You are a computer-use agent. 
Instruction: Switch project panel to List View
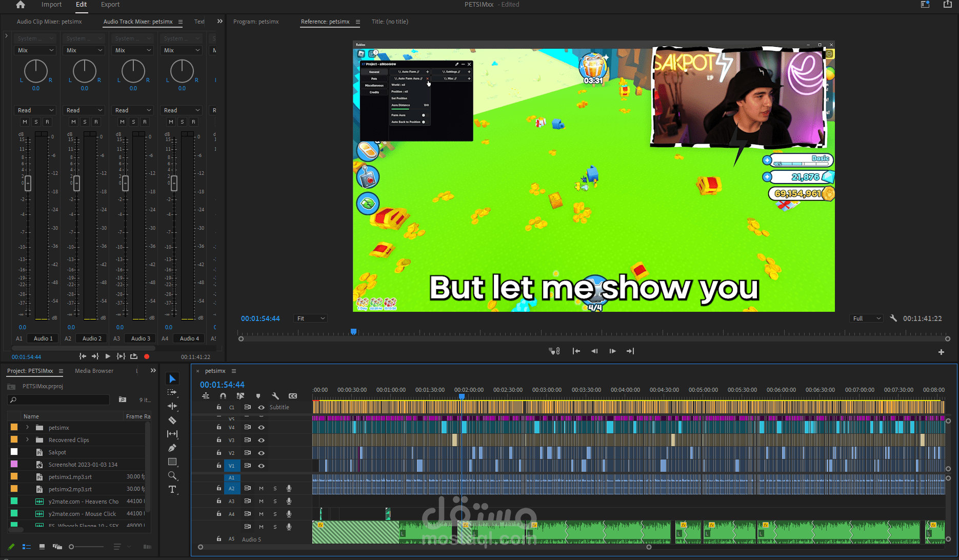coord(27,547)
